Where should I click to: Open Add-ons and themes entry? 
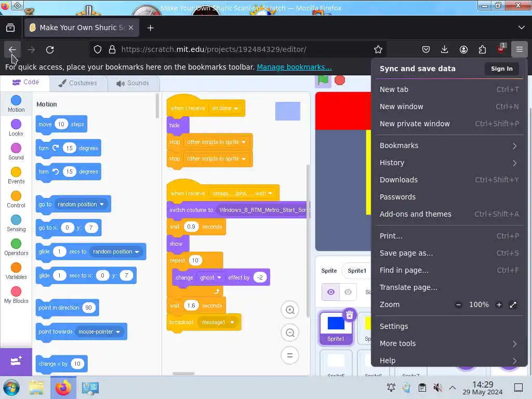pos(449,214)
